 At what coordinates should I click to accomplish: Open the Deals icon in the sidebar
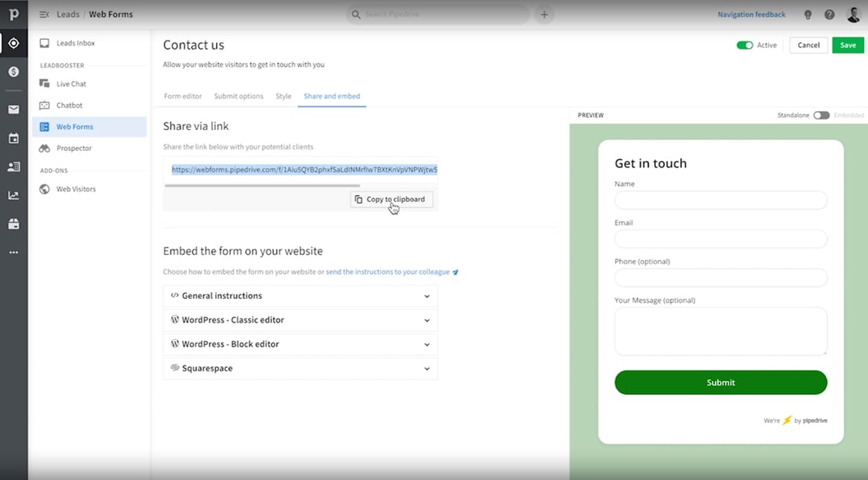coord(12,71)
